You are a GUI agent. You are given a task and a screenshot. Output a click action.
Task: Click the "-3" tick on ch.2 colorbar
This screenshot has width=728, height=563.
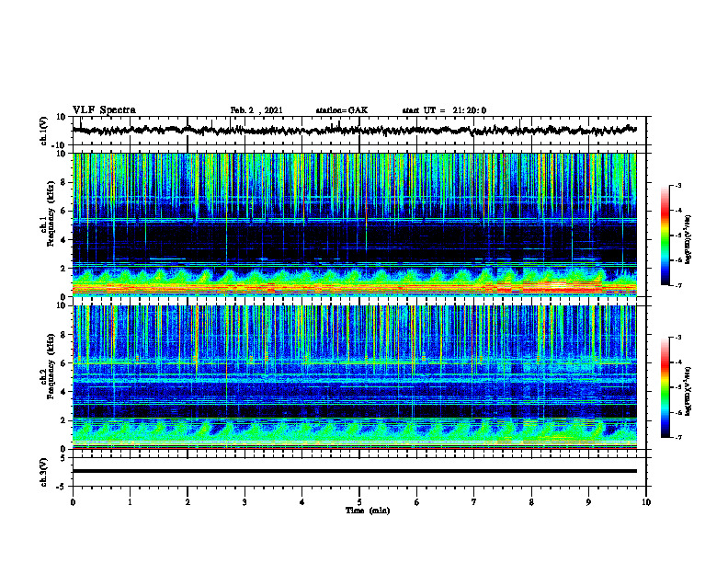677,338
